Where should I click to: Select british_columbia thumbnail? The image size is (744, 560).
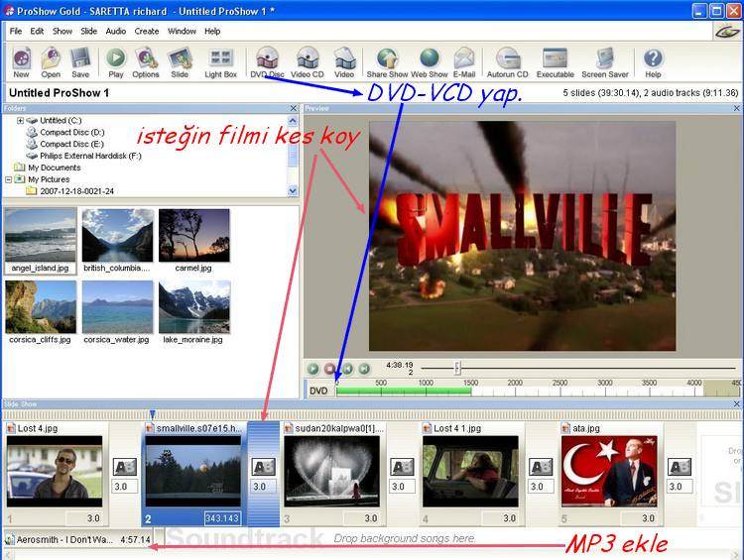pos(117,241)
